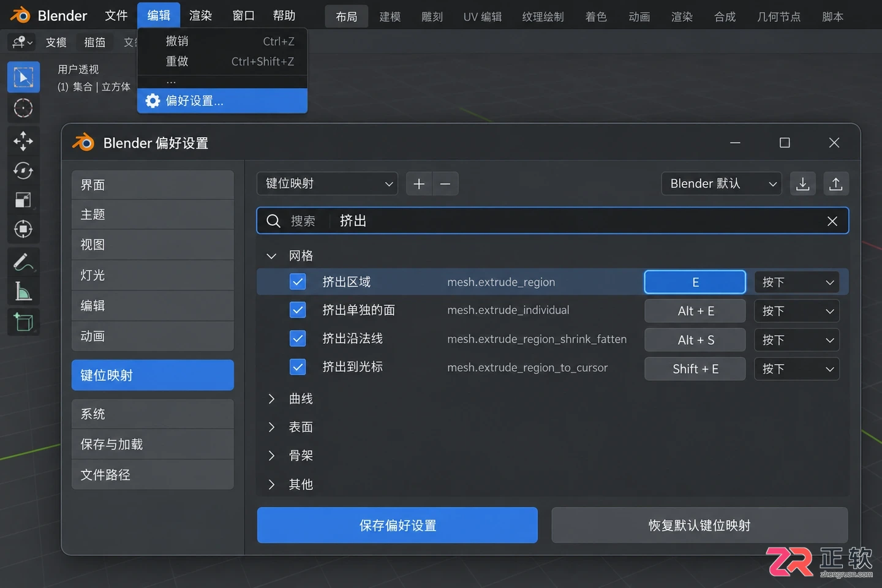Add a new keymap preset with plus
The image size is (882, 588).
[419, 184]
